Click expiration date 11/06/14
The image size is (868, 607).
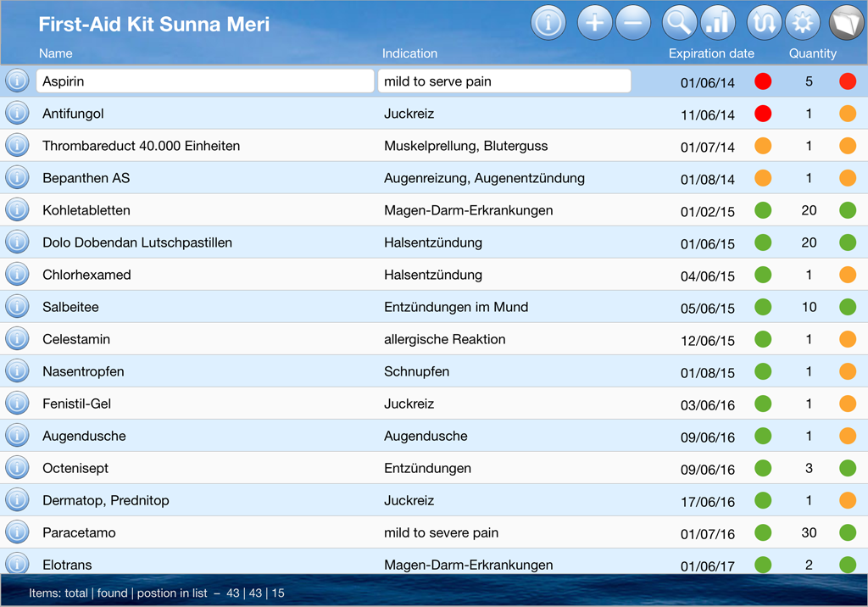(x=708, y=114)
